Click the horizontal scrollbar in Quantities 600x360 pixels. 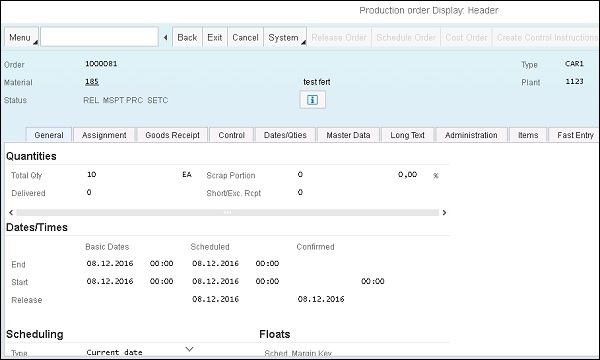coord(228,212)
